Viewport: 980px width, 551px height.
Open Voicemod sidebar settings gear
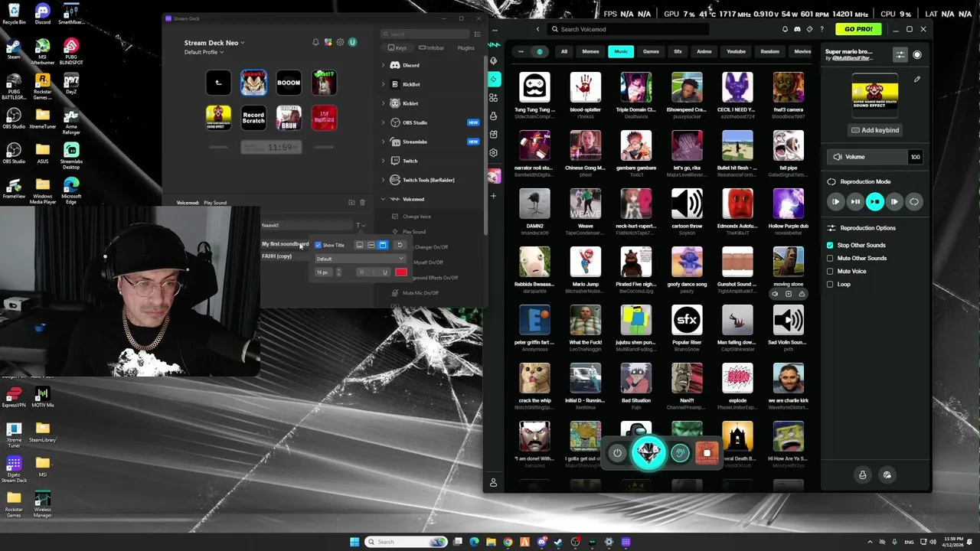tap(494, 152)
